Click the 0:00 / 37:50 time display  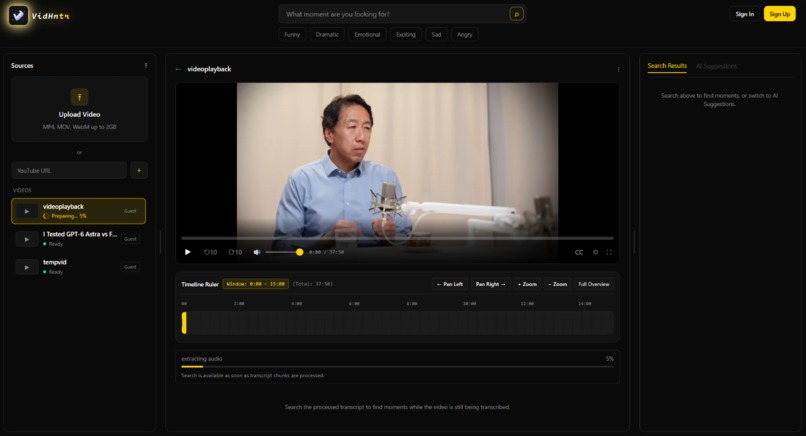click(326, 252)
